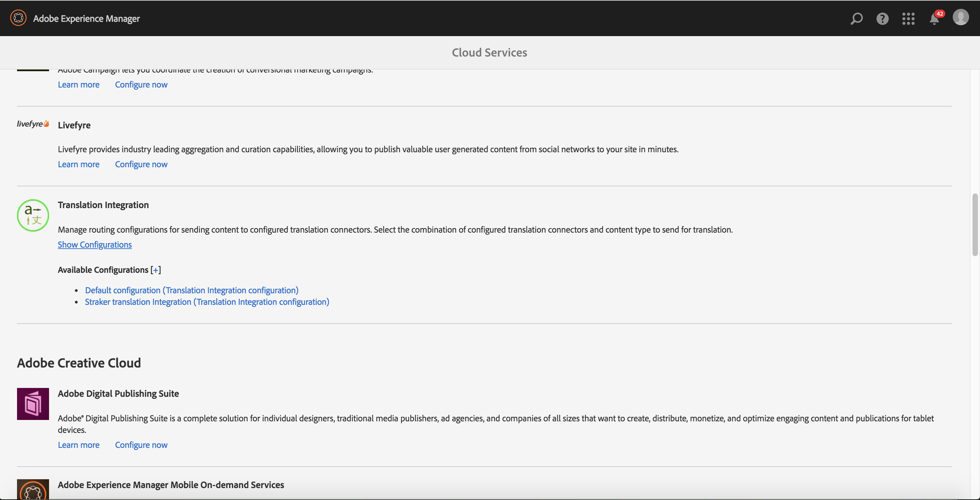Click the Translation Integration heading
Screen dimensions: 980x500
[x=103, y=205]
